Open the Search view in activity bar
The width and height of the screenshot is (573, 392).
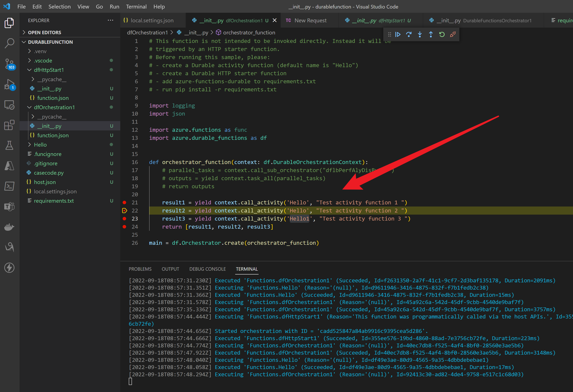click(x=9, y=43)
